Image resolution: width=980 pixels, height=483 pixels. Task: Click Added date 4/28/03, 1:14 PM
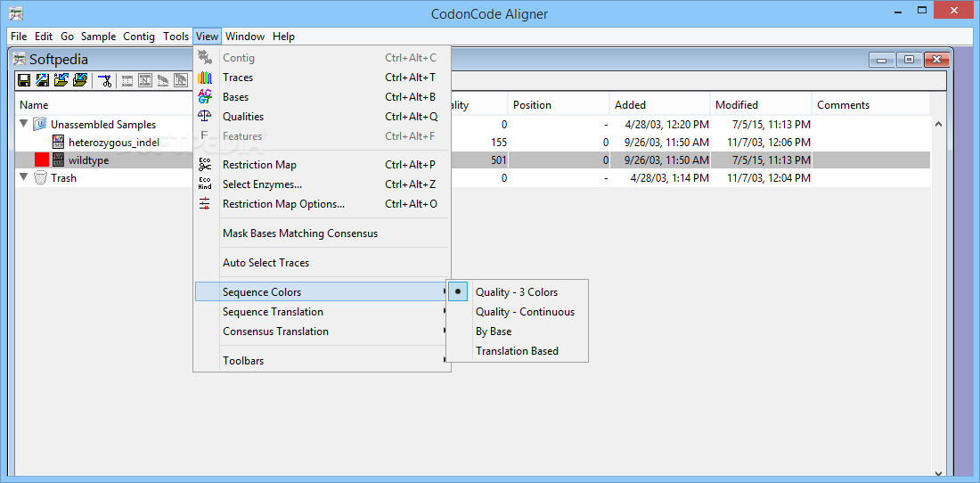[x=669, y=178]
